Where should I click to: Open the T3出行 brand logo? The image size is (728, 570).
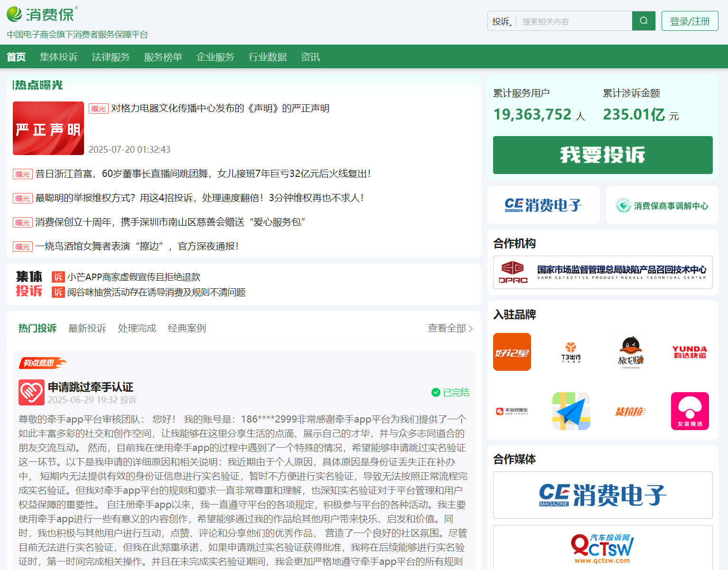coord(571,352)
